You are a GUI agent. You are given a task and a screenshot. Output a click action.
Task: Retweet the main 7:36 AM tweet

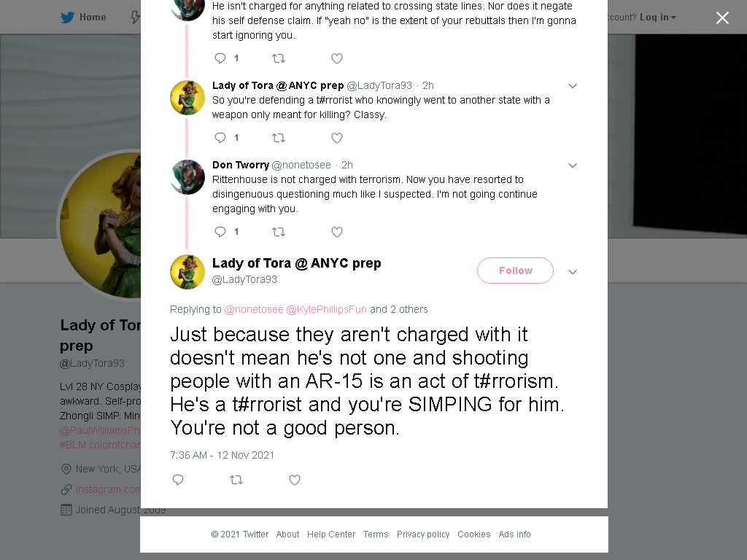tap(236, 480)
